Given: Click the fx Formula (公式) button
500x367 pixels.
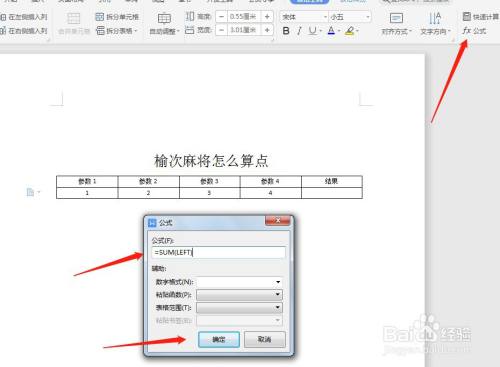Looking at the screenshot, I should tap(474, 31).
